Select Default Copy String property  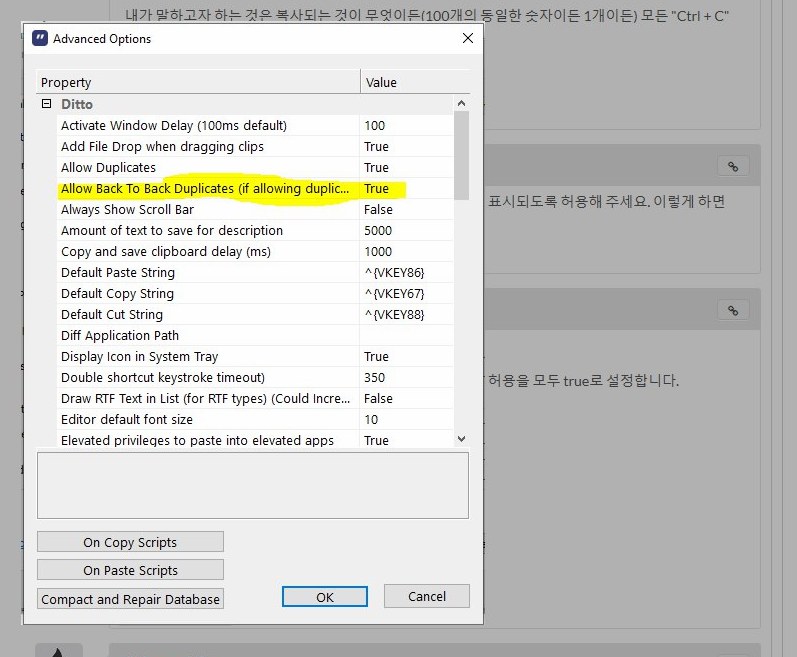point(207,294)
